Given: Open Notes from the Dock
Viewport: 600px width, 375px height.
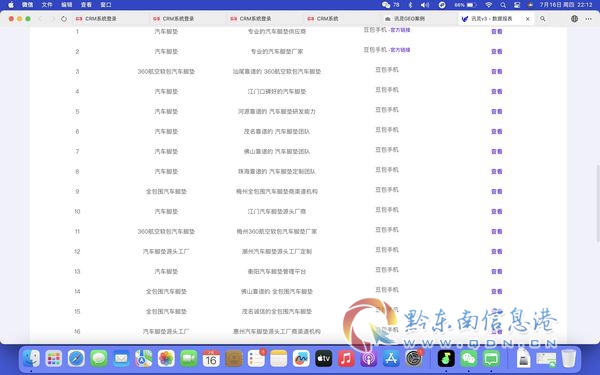Looking at the screenshot, I should click(x=279, y=359).
